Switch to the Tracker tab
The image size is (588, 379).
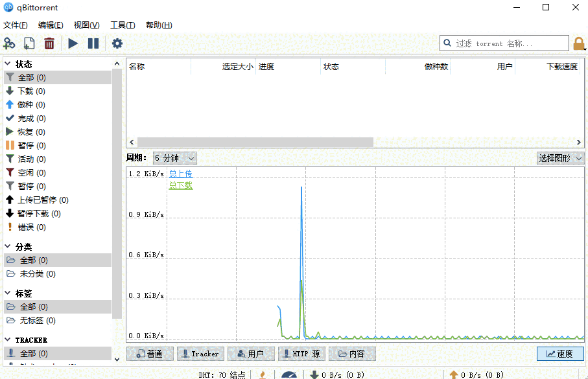200,354
